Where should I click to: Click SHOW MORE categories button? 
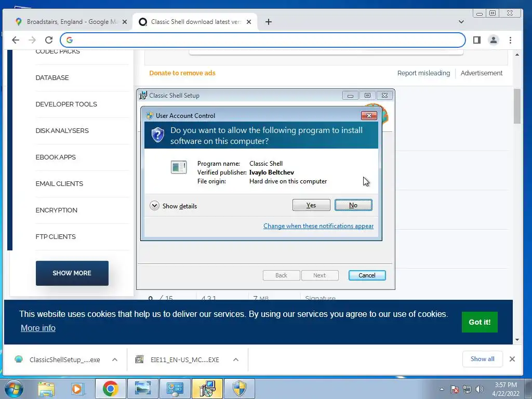[72, 273]
